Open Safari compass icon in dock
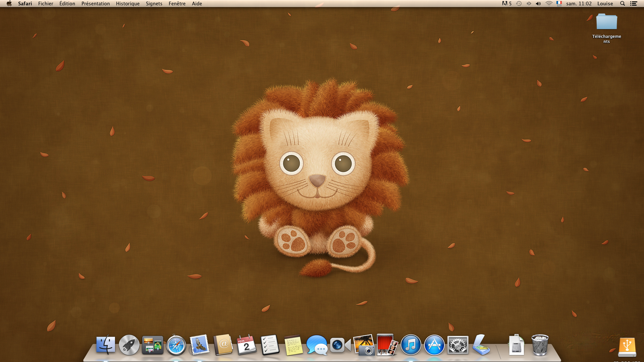This screenshot has width=644, height=362. click(176, 345)
